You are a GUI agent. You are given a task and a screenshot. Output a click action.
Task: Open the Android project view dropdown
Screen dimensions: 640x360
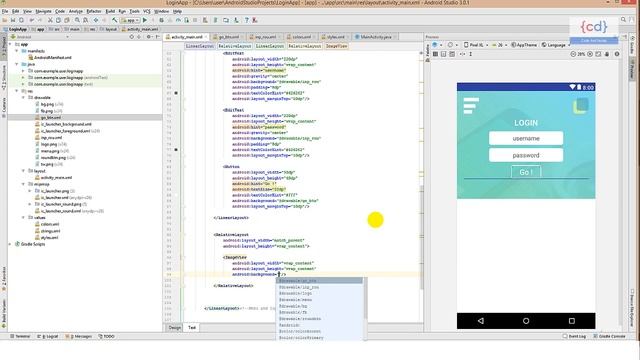point(40,37)
